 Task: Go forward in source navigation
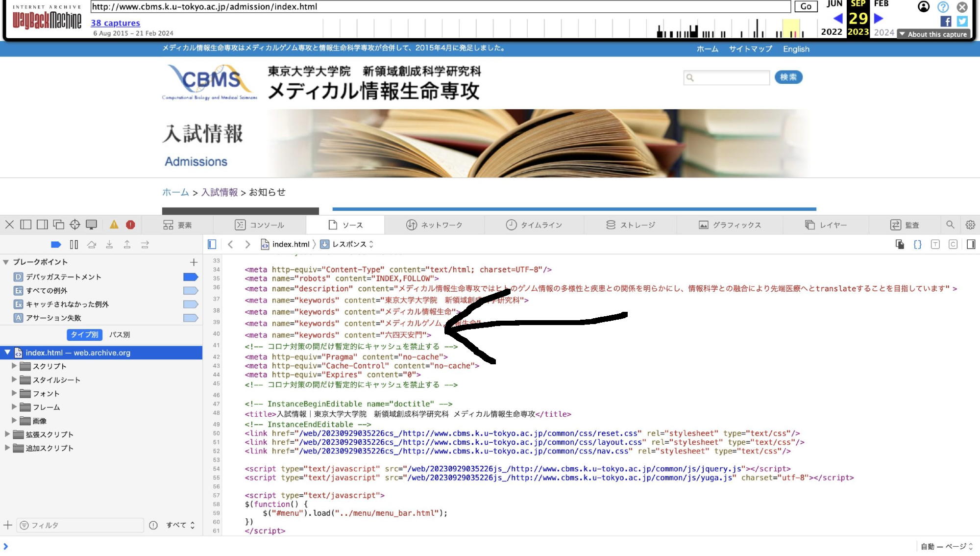tap(248, 244)
